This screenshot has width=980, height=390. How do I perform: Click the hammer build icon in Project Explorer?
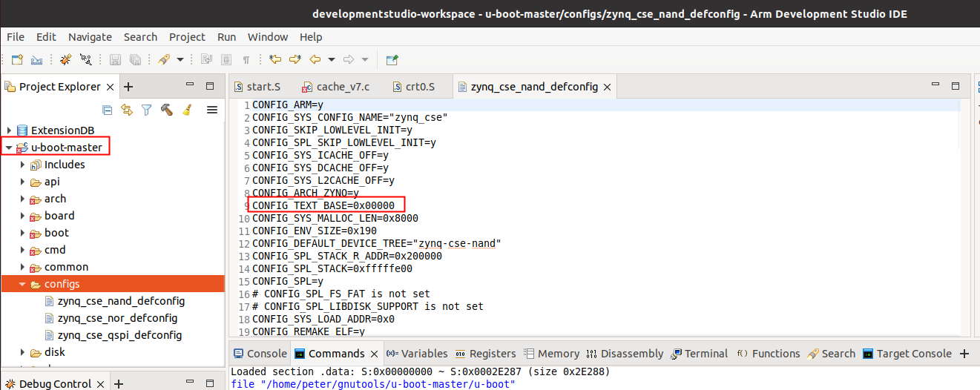pos(166,110)
